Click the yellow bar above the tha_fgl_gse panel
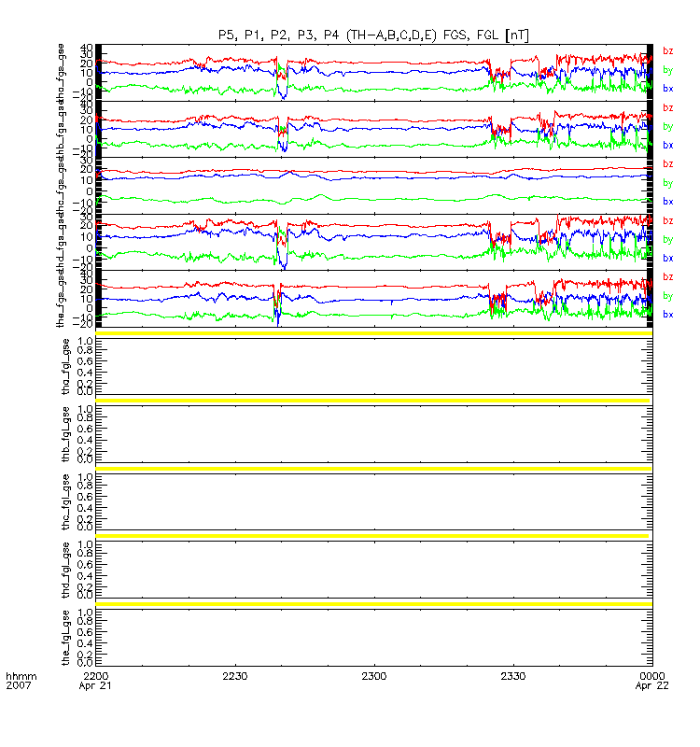Viewport: 700px width, 747px height. click(374, 333)
